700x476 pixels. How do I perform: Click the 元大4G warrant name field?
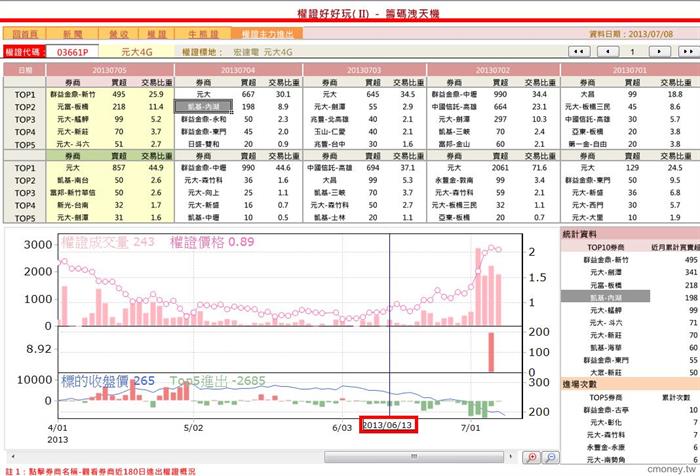click(137, 52)
